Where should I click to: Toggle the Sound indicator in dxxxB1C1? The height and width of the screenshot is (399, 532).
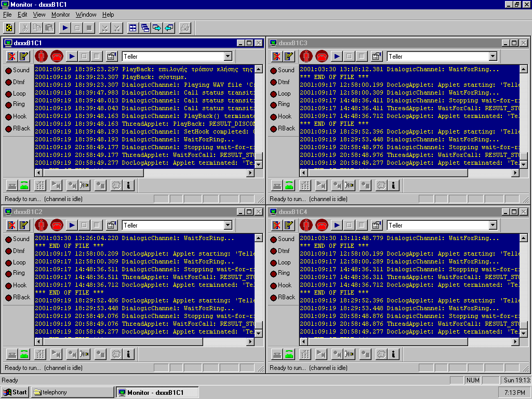pyautogui.click(x=9, y=70)
